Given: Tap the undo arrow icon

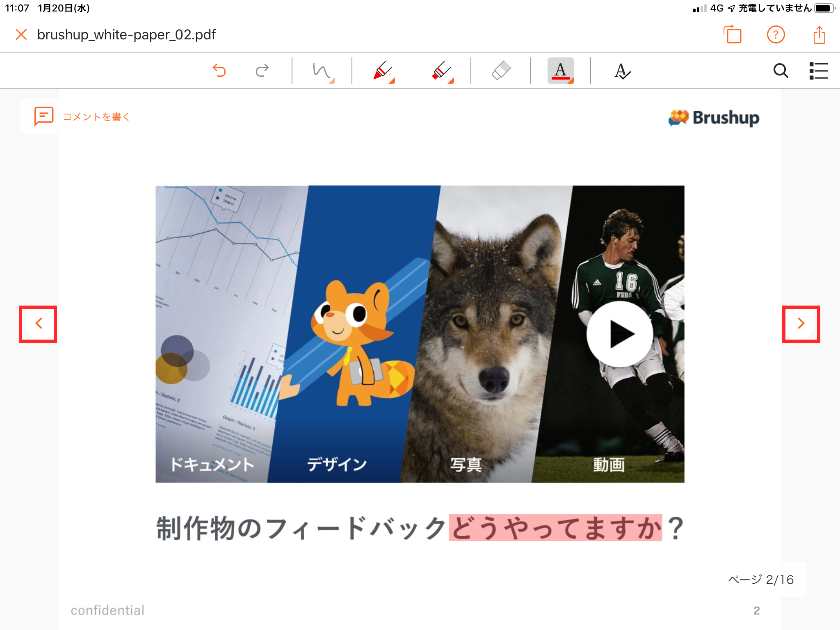Looking at the screenshot, I should point(219,71).
